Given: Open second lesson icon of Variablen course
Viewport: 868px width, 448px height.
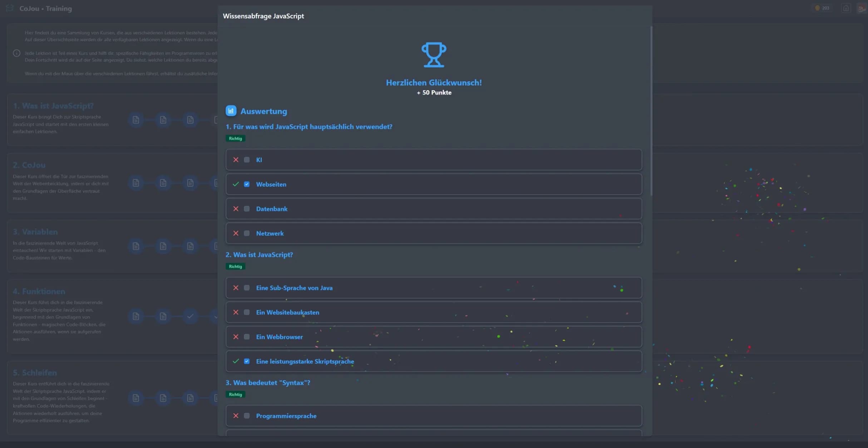Looking at the screenshot, I should click(x=163, y=246).
